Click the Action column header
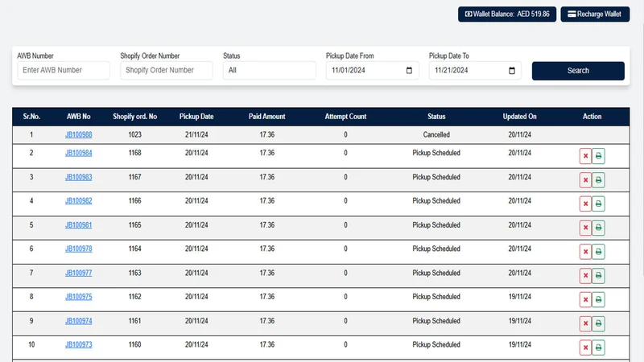Viewport: 644px width, 362px height. click(592, 117)
